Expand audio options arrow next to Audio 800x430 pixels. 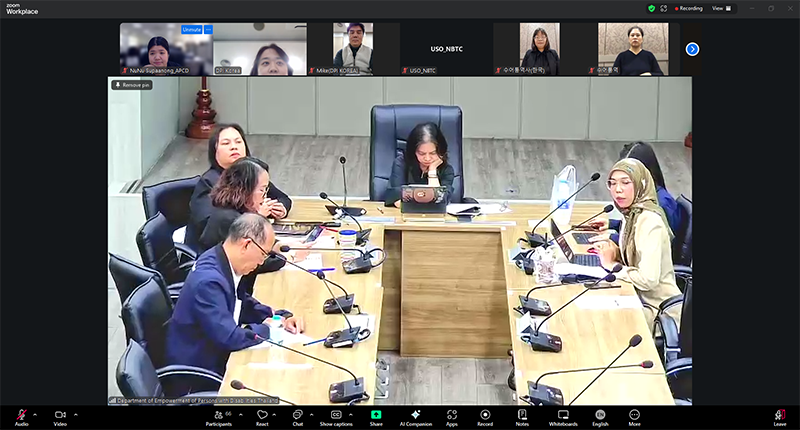point(35,414)
